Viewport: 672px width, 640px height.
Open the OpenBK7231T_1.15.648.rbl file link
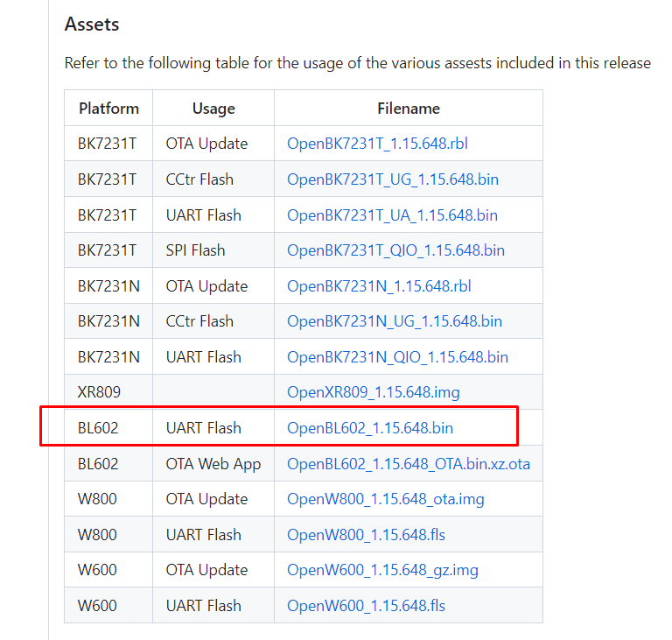pos(377,144)
